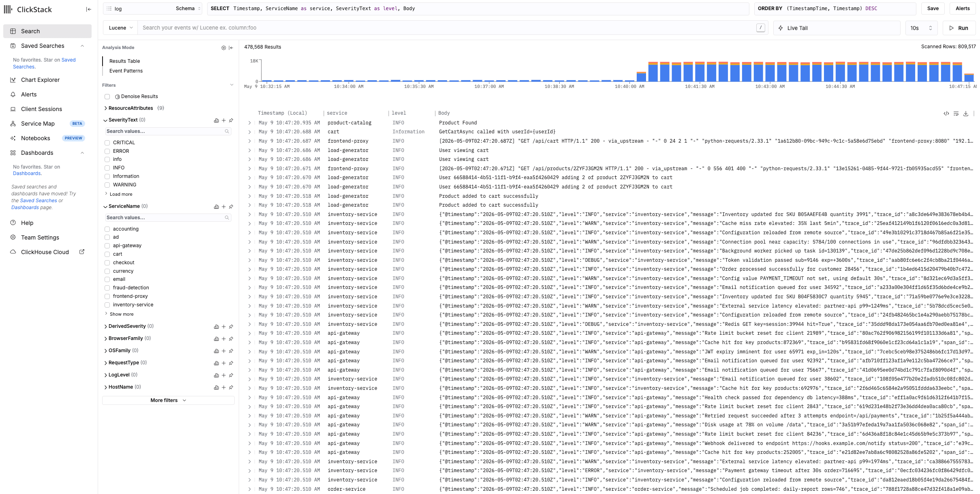980x494 pixels.
Task: Load more SeverityText values
Action: tap(118, 194)
